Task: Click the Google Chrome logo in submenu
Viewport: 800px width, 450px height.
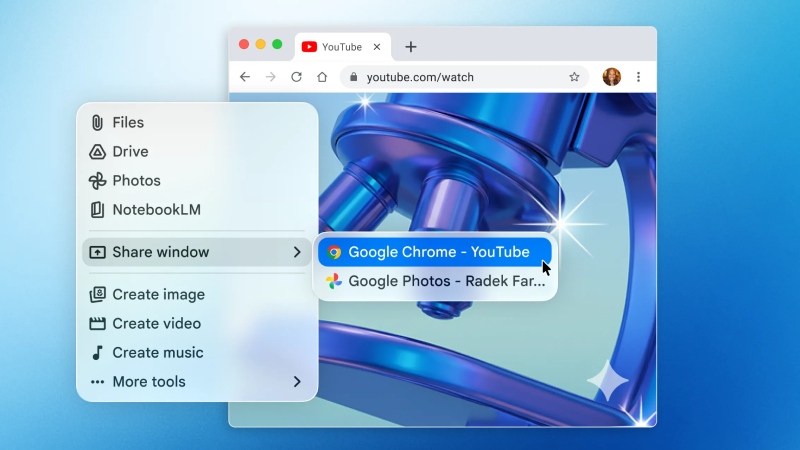Action: pos(334,252)
